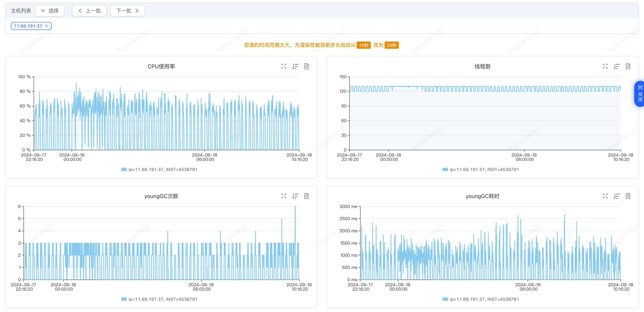Click sort icon on youngGC耗时 chart
Image resolution: width=644 pixels, height=312 pixels.
[617, 196]
